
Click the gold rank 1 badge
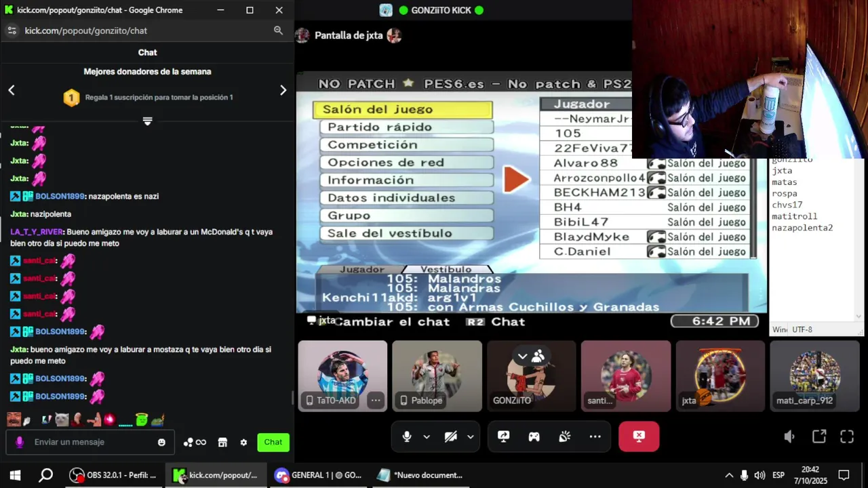[71, 98]
